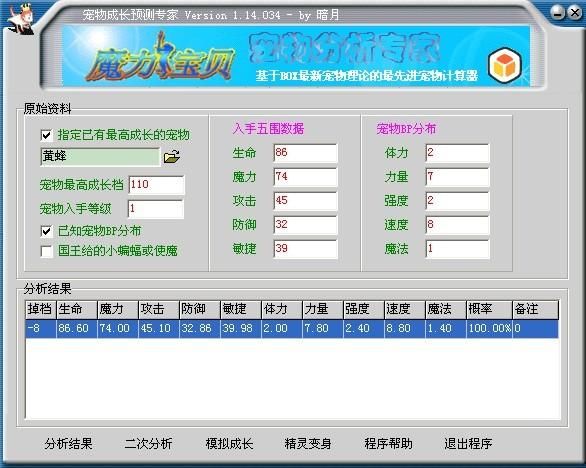Screen dimensions: 586x468
Task: Click the 32.86 cell in result row
Action: point(200,329)
